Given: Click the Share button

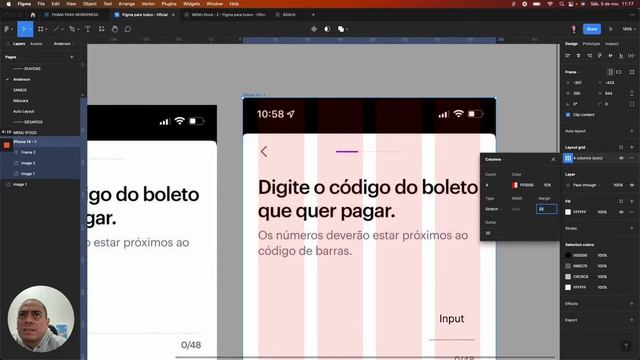Looking at the screenshot, I should point(592,29).
